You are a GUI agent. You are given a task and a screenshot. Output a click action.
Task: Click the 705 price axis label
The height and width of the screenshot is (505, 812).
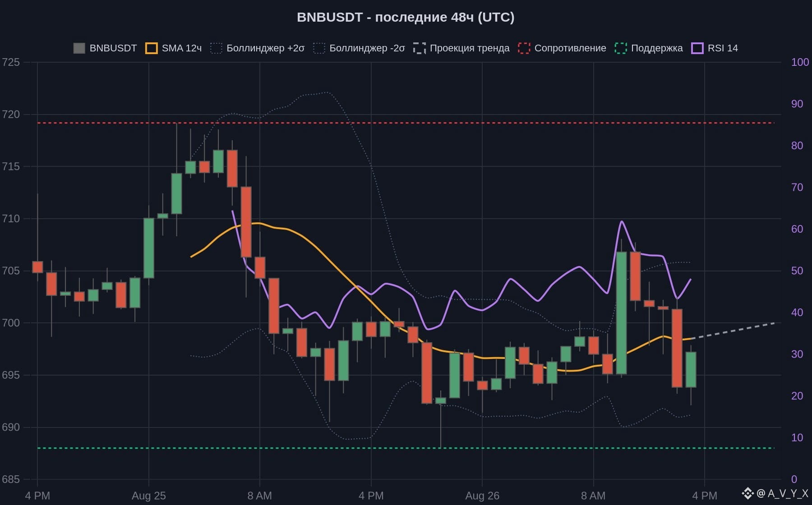point(11,271)
